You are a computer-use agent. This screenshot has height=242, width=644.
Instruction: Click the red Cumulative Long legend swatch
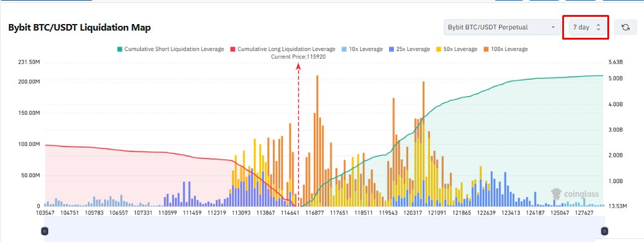click(233, 49)
